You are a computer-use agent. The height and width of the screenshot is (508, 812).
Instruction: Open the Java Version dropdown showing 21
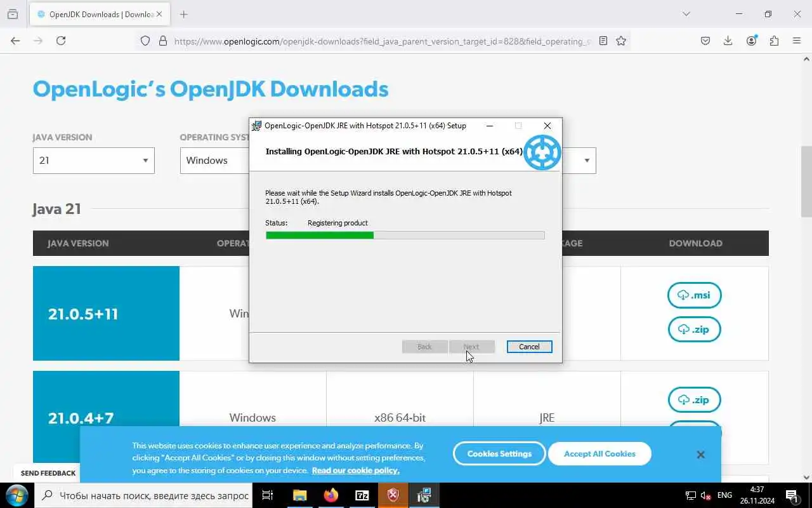click(94, 161)
